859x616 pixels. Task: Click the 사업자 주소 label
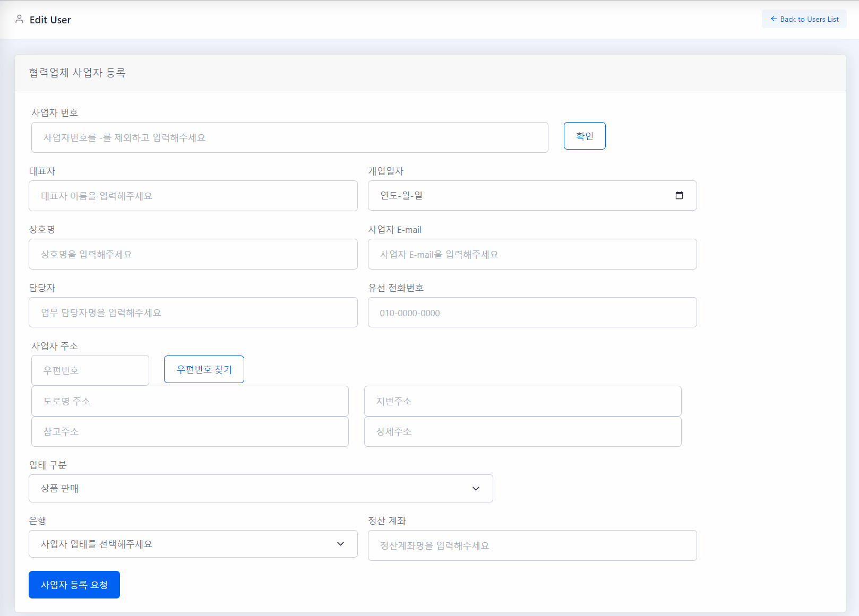pos(55,346)
